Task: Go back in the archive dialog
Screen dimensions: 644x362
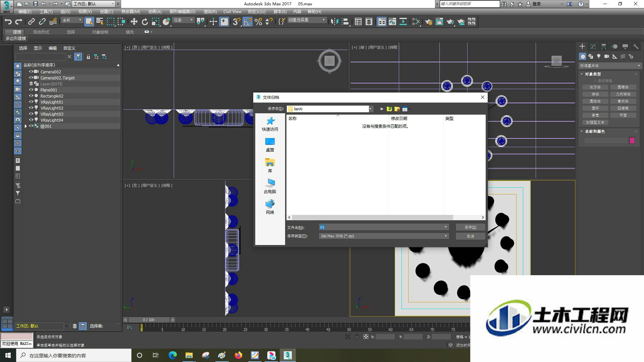Action: pos(381,109)
